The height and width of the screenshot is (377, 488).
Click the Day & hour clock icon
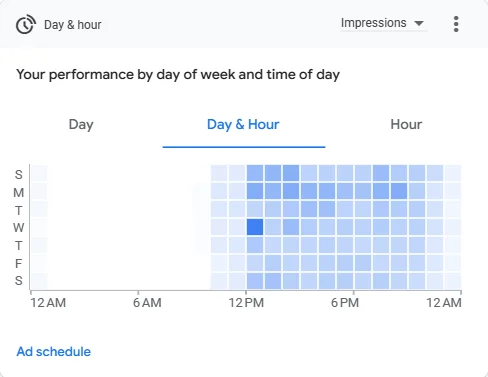click(x=25, y=24)
